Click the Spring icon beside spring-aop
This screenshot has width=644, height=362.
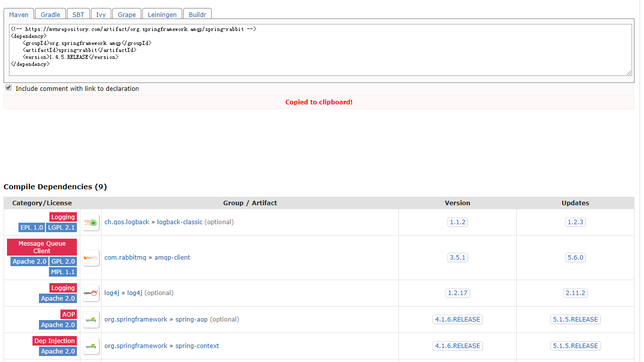click(91, 319)
